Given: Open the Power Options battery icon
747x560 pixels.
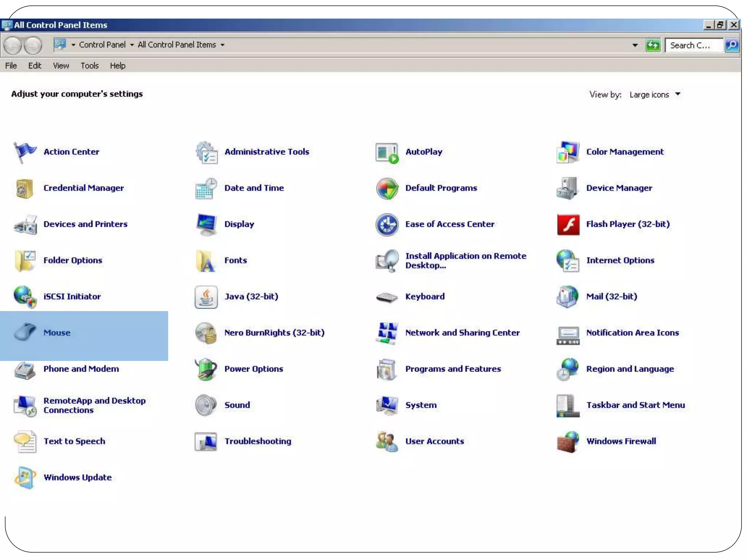Looking at the screenshot, I should point(206,369).
